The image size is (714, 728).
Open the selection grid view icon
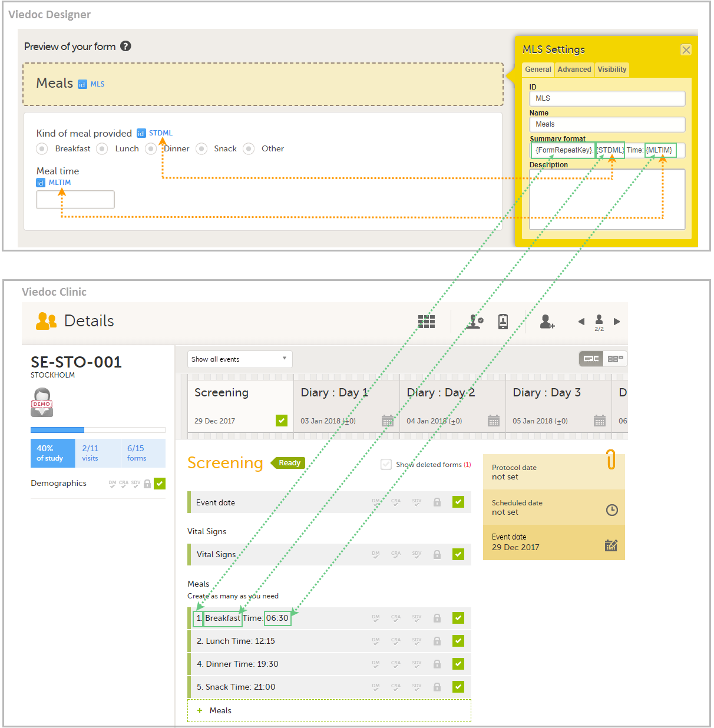click(x=426, y=321)
